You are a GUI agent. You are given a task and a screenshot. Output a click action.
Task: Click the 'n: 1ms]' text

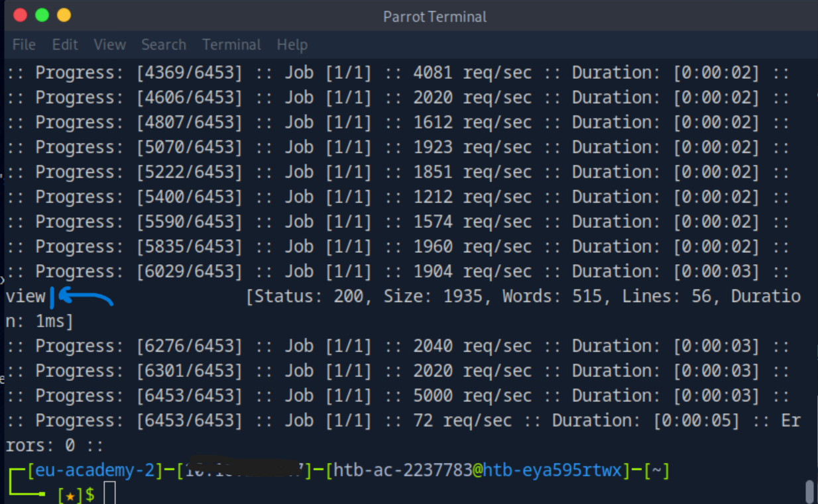(x=40, y=321)
